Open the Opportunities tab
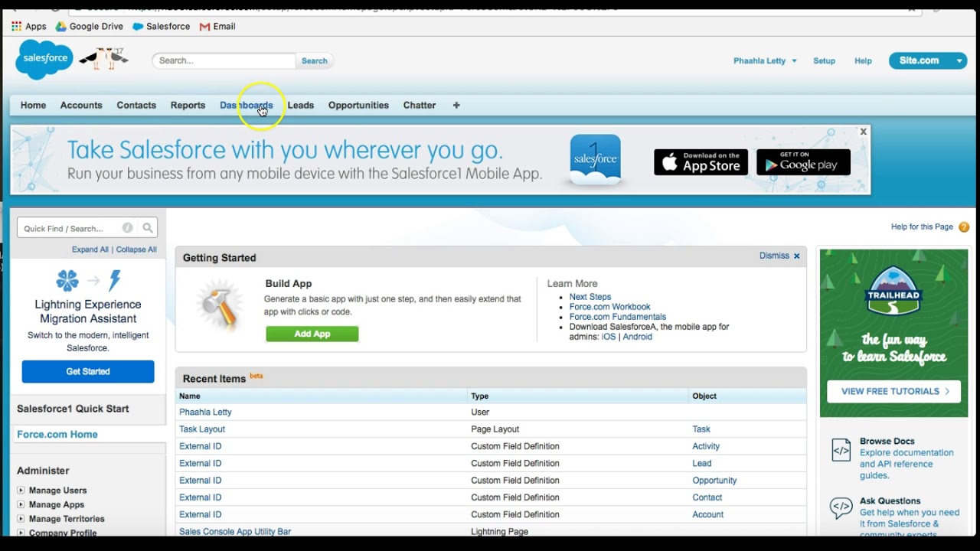 (x=358, y=106)
